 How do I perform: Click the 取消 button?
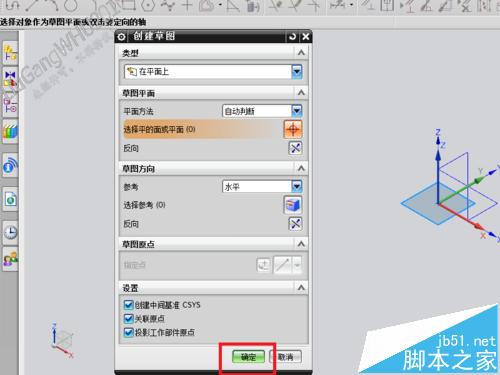(286, 357)
